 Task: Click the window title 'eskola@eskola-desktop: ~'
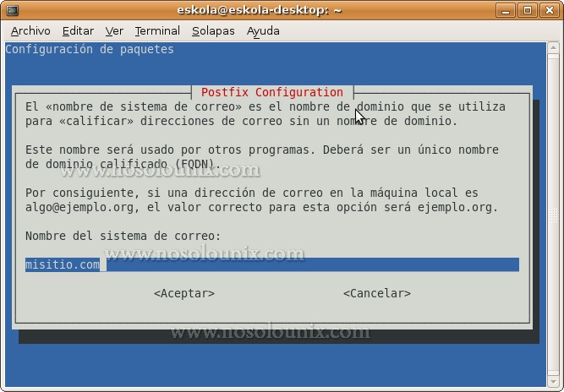[259, 10]
